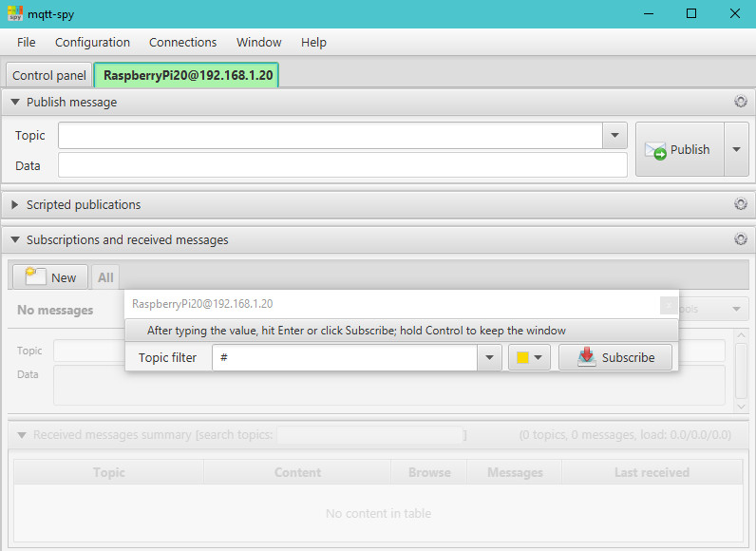
Task: Click the 'No messages' label
Action: click(x=55, y=310)
